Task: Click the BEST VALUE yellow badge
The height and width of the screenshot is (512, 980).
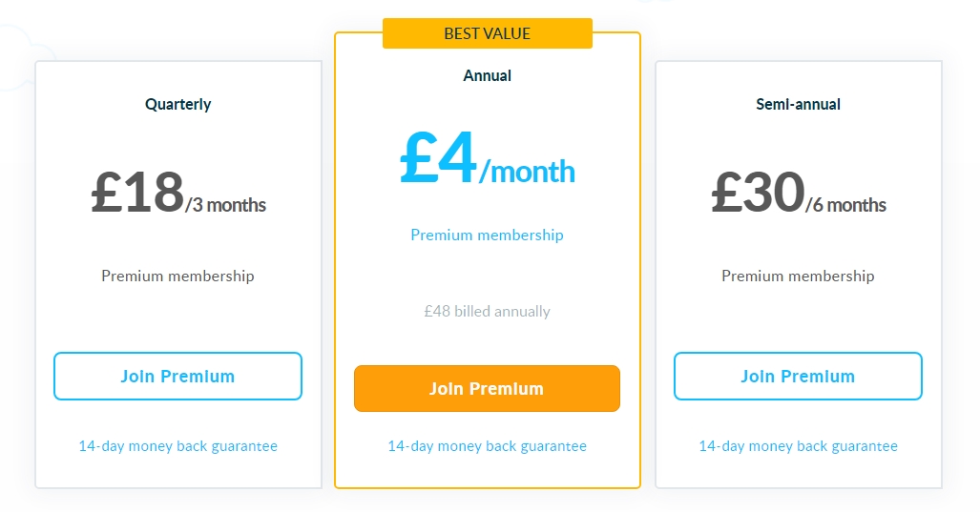Action: coord(488,33)
